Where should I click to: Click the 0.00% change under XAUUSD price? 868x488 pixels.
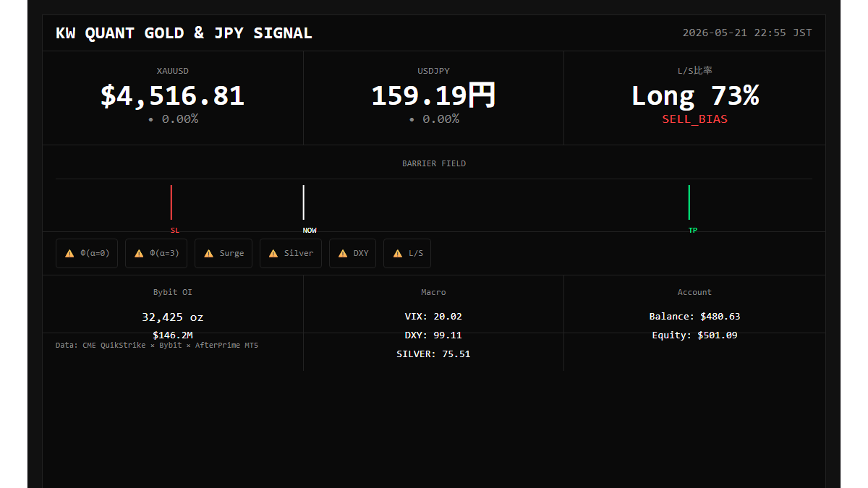(173, 119)
